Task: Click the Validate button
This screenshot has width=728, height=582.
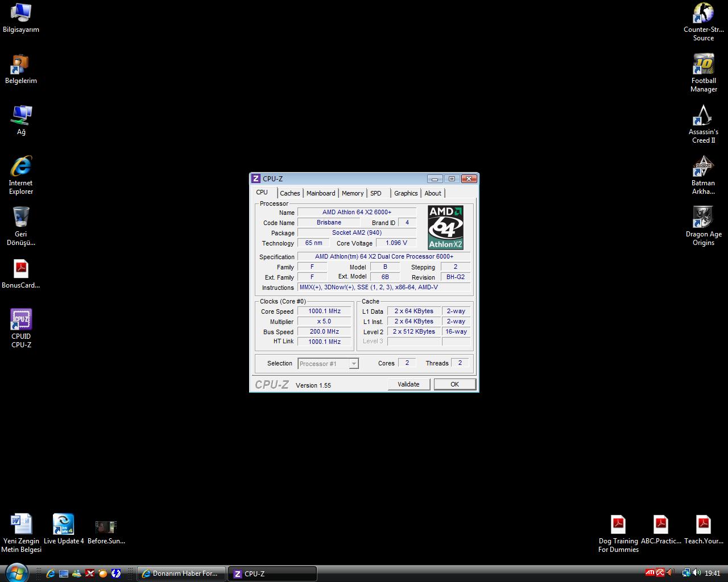Action: (x=408, y=384)
